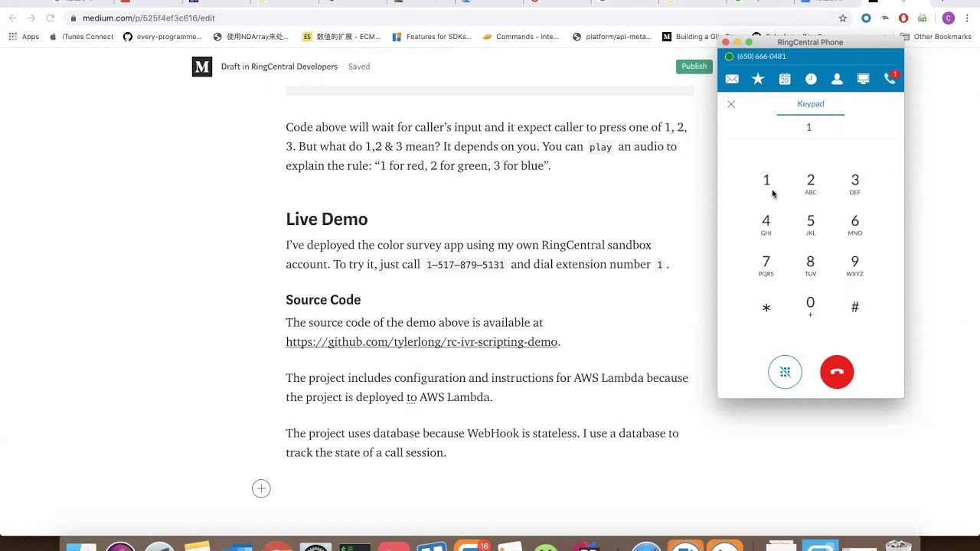Dial the asterisk key on keypad
This screenshot has height=551, width=980.
766,308
